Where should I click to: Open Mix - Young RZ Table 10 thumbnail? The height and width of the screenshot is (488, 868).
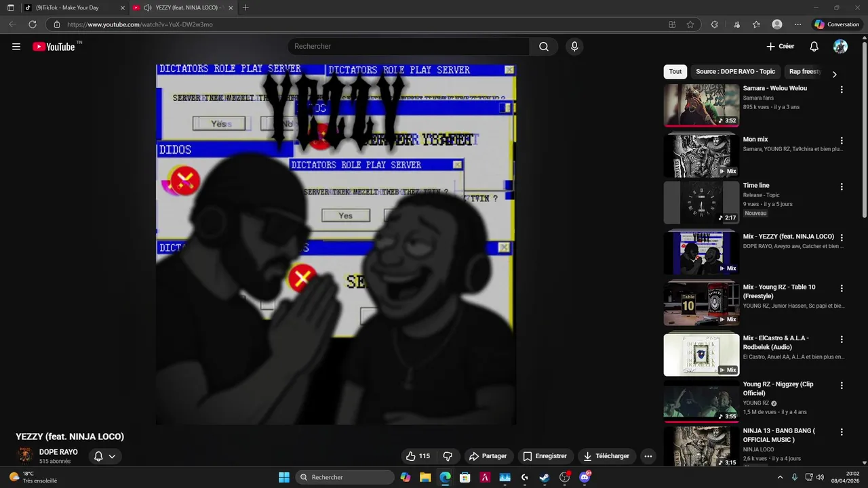(x=701, y=304)
